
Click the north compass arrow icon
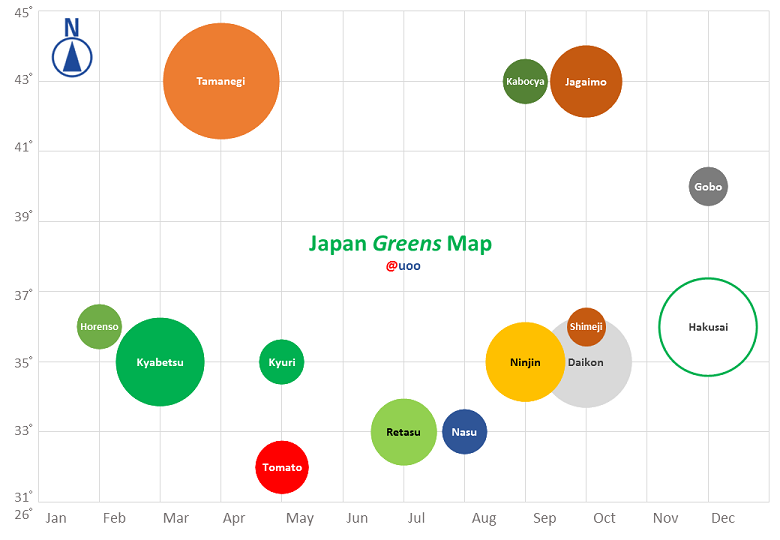coord(72,48)
